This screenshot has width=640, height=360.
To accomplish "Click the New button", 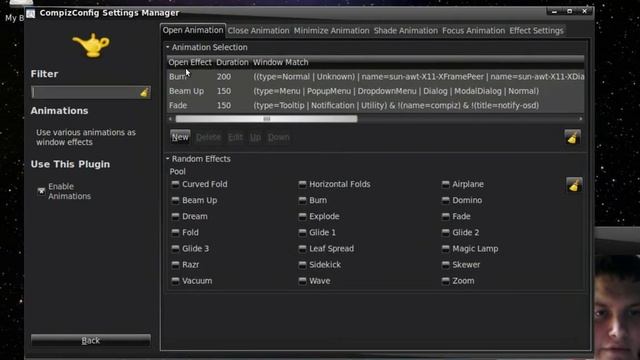I will [180, 137].
